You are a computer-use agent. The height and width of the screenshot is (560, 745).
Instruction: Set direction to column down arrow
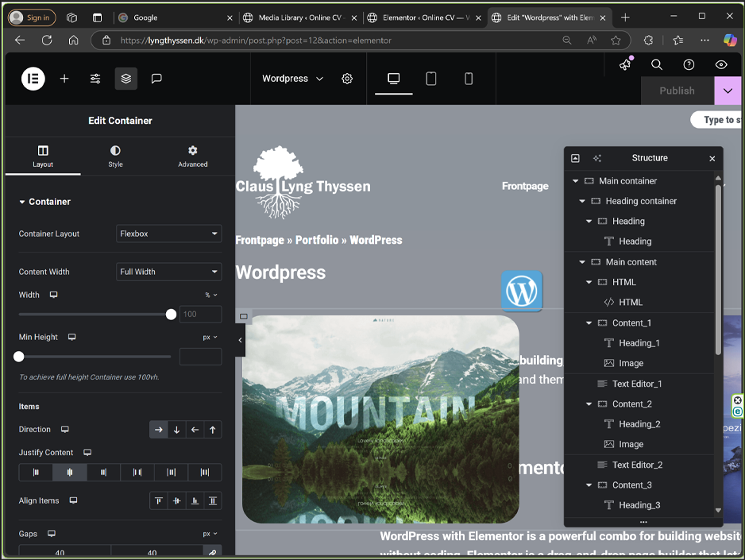click(177, 430)
